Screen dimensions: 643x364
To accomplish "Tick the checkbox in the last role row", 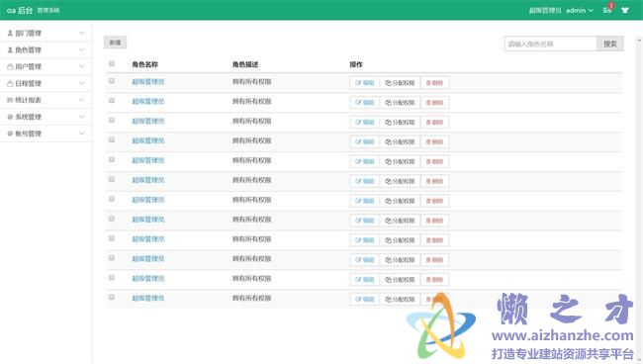I will (112, 298).
